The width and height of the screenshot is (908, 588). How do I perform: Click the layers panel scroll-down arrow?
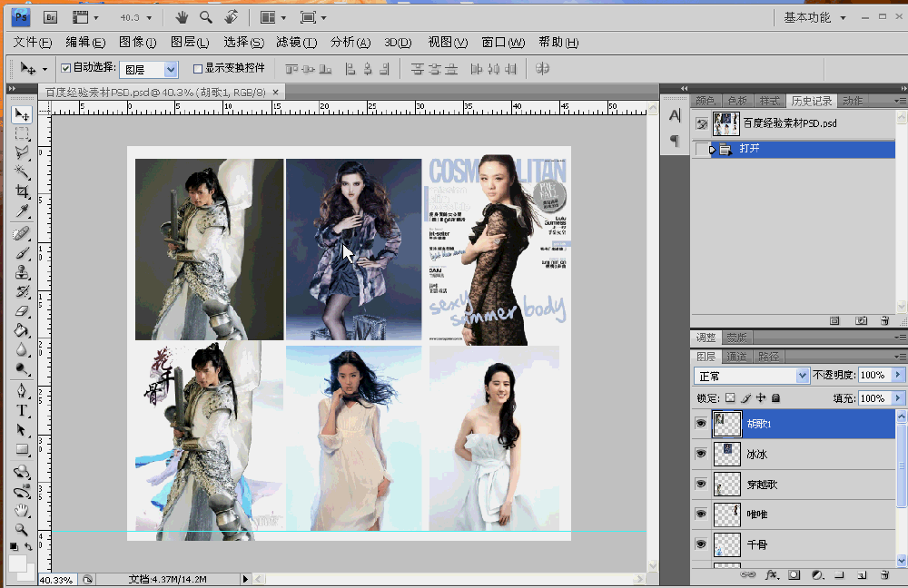[x=901, y=560]
